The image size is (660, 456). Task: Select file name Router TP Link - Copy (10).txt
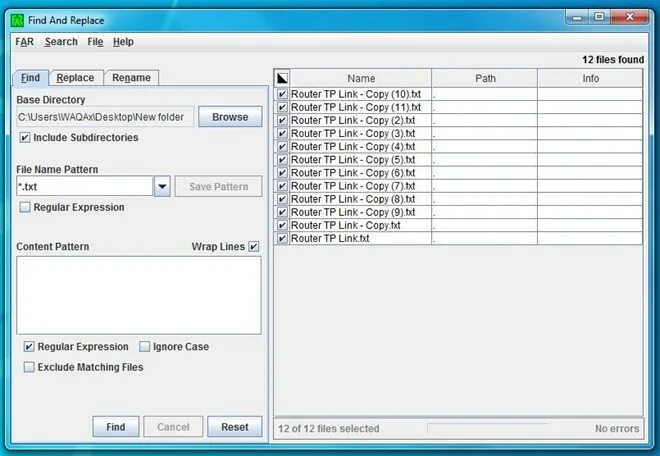[x=356, y=94]
